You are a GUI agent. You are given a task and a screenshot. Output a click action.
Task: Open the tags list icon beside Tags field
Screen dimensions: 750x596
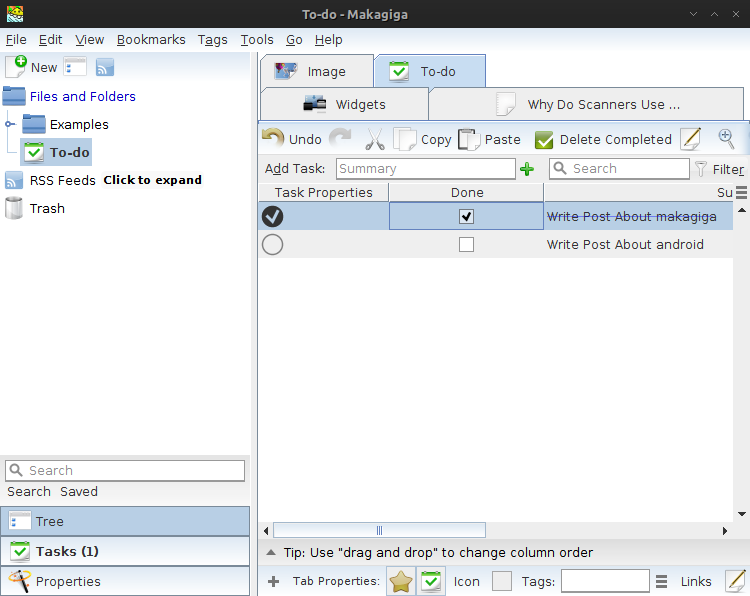click(662, 581)
